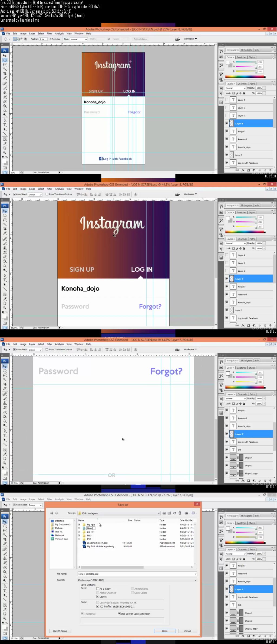Open Paragraph panel dock icon in 25% frame
This screenshot has height=644, width=277.
click(221, 94)
